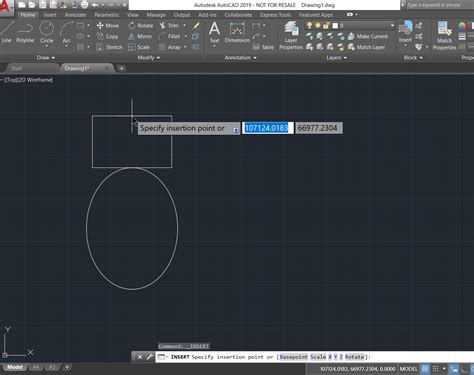Click the Array tool
Image resolution: width=474 pixels, height=375 pixels.
(x=170, y=47)
